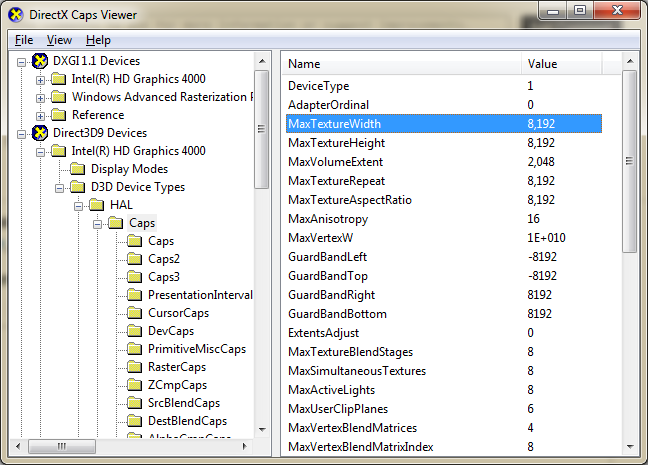Click folder icon beside D3D Device Types
Screen dimensions: 648x465
coord(78,187)
